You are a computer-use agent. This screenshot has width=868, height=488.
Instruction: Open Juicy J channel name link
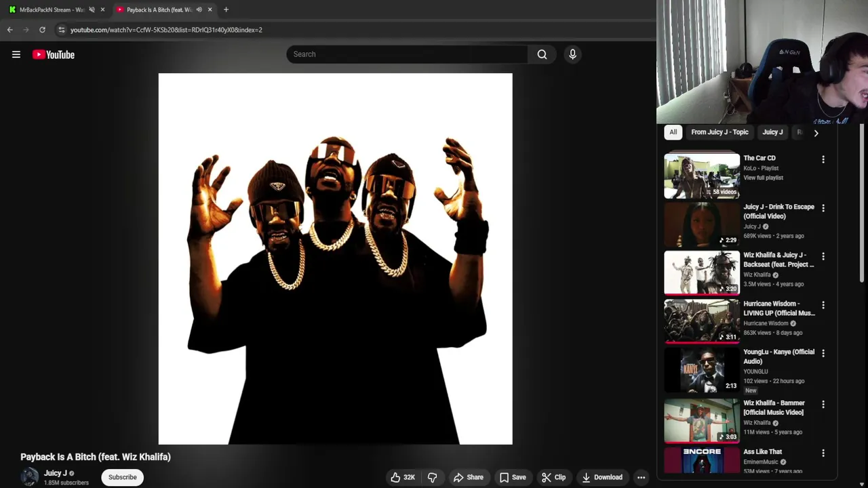(56, 473)
